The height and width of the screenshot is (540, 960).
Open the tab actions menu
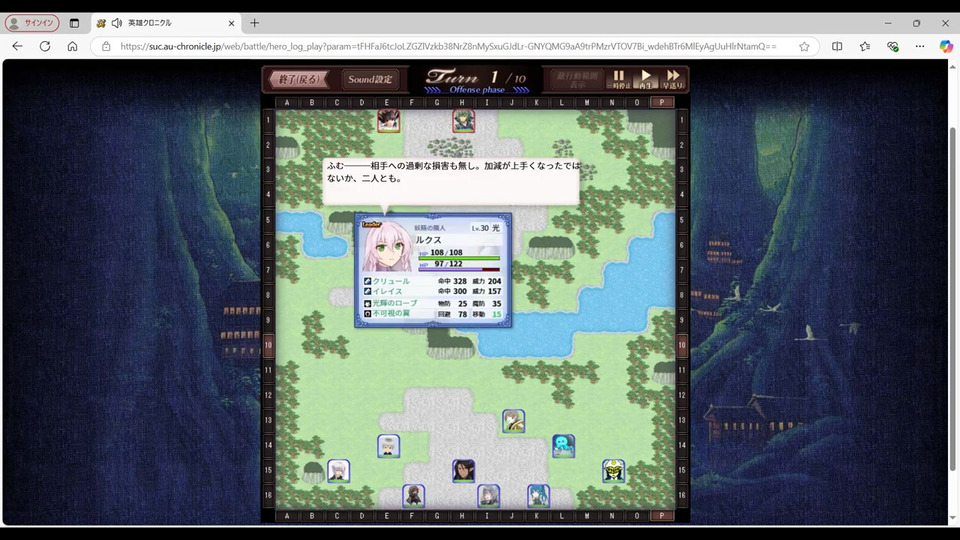point(74,23)
